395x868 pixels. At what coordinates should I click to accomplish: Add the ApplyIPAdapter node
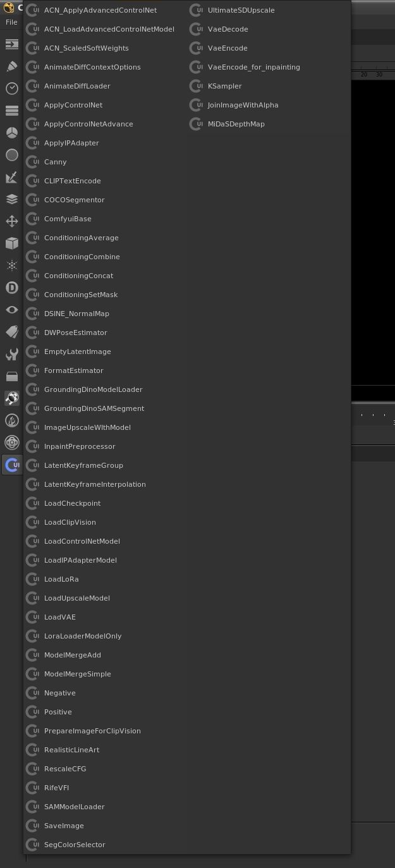point(71,143)
